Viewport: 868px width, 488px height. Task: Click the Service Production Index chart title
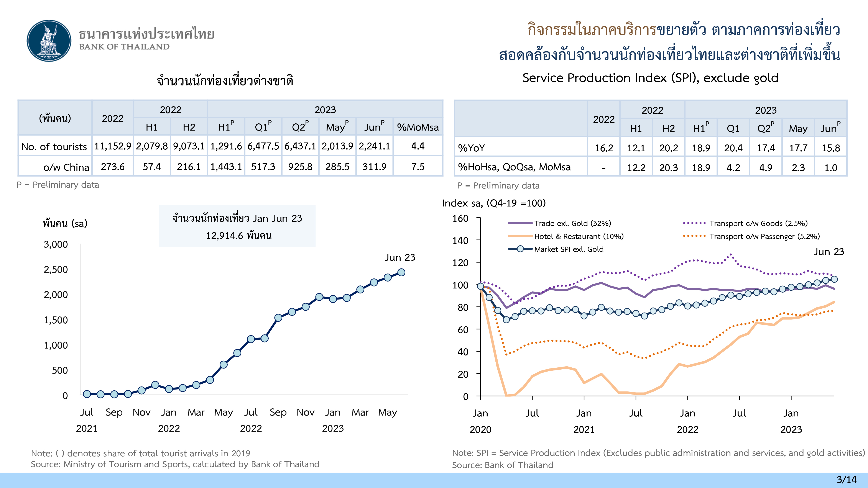[650, 78]
